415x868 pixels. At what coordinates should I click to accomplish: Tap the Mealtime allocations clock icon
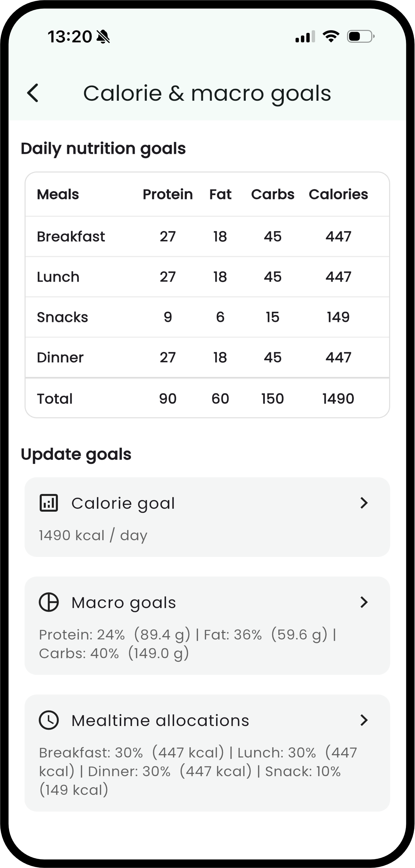click(x=49, y=720)
